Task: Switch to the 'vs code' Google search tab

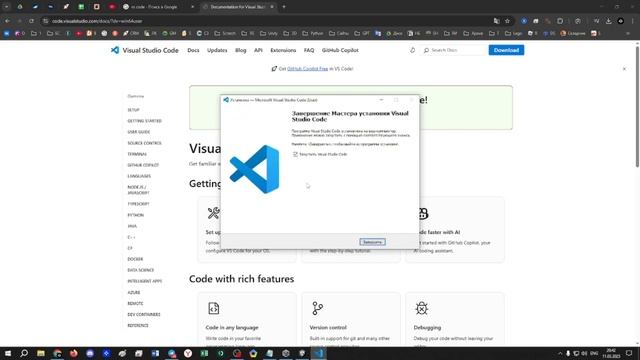Action: tap(158, 7)
